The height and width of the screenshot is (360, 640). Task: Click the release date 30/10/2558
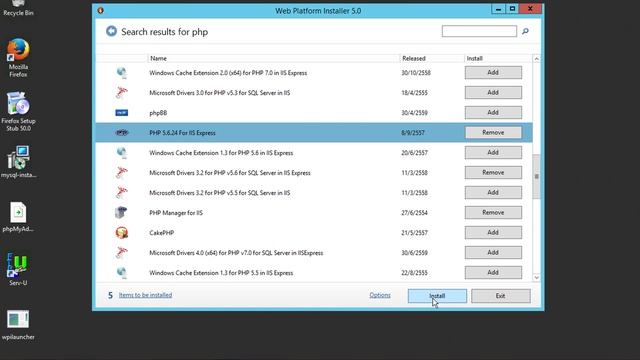pyautogui.click(x=416, y=73)
